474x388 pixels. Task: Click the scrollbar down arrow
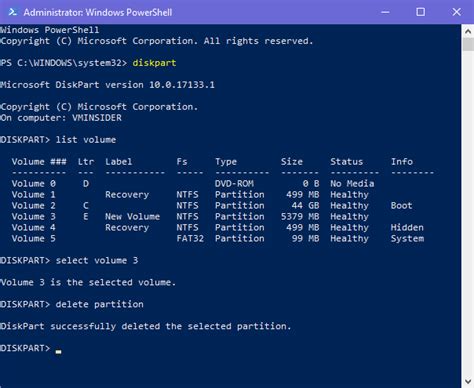pos(468,381)
